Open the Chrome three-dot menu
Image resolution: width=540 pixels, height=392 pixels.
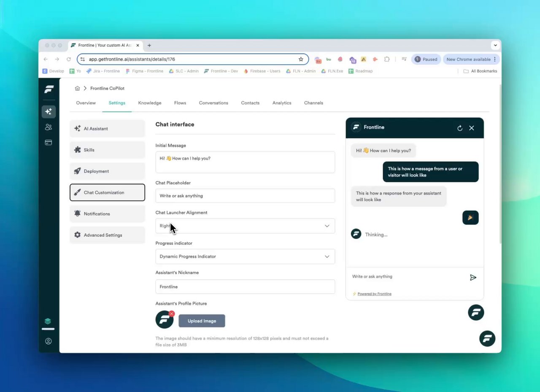pyautogui.click(x=495, y=59)
